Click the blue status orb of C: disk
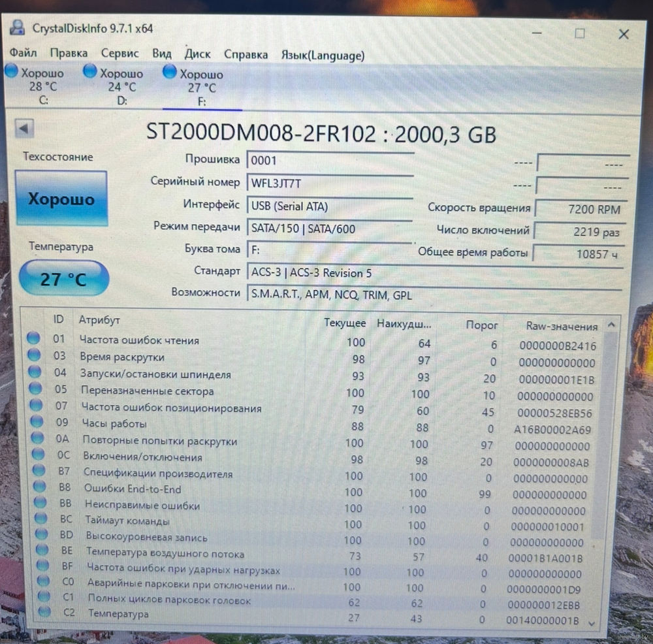Image resolution: width=653 pixels, height=644 pixels. click(x=12, y=71)
